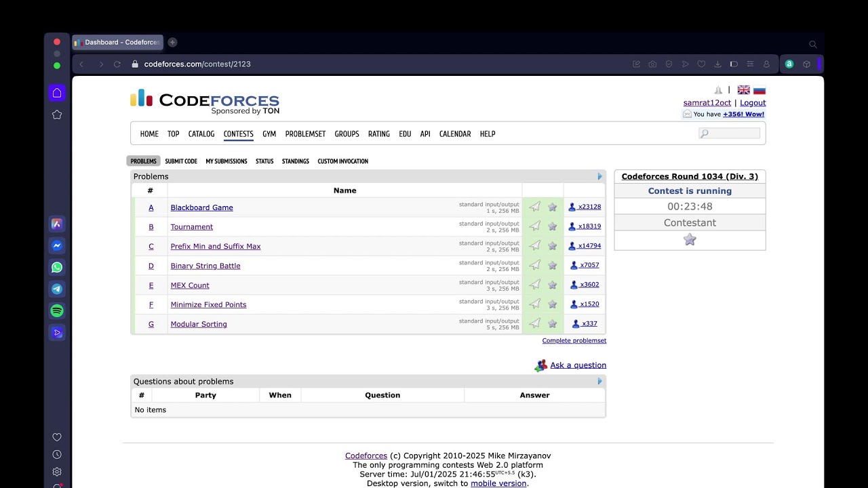The width and height of the screenshot is (868, 488).
Task: Submit icon in Modular Sorting row
Action: coord(535,323)
